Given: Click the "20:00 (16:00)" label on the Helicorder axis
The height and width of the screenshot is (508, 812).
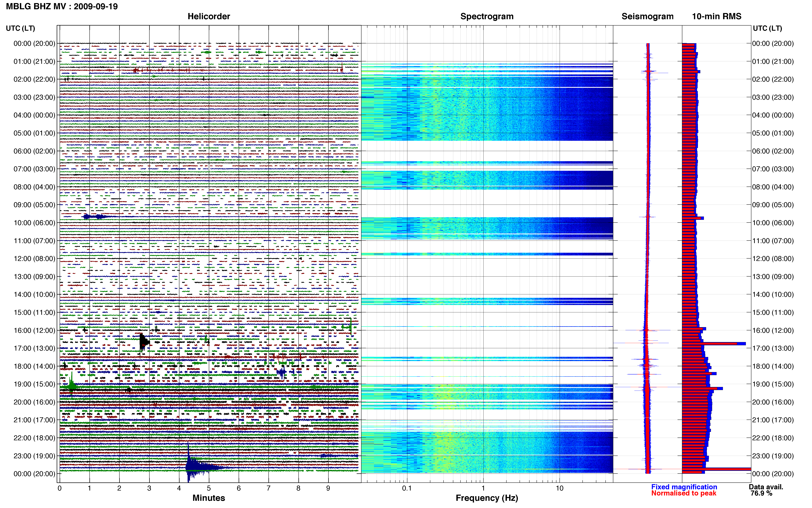Looking at the screenshot, I should tap(34, 402).
